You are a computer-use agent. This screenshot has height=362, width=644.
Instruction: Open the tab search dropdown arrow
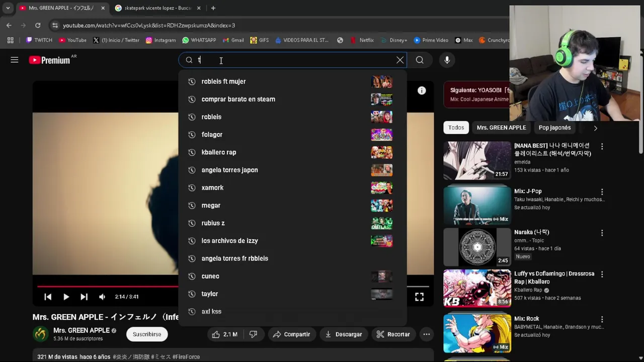(8, 8)
